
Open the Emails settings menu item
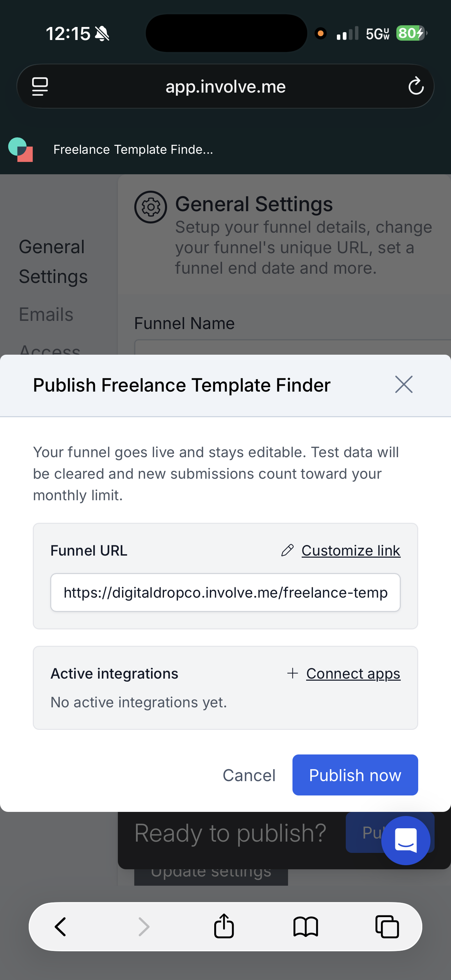46,314
